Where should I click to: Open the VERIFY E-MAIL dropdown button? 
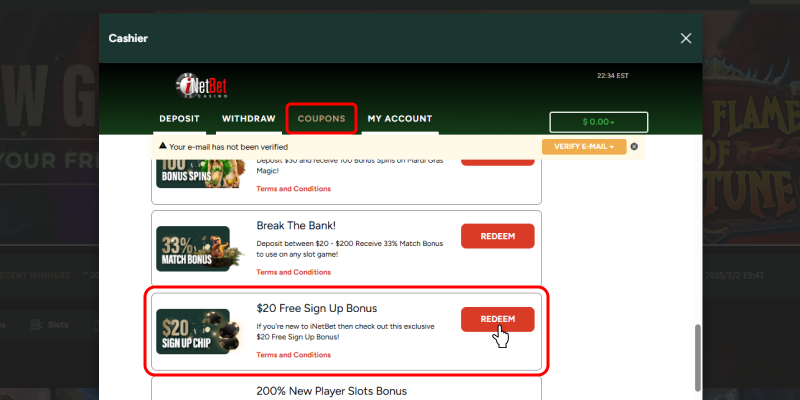(x=584, y=146)
